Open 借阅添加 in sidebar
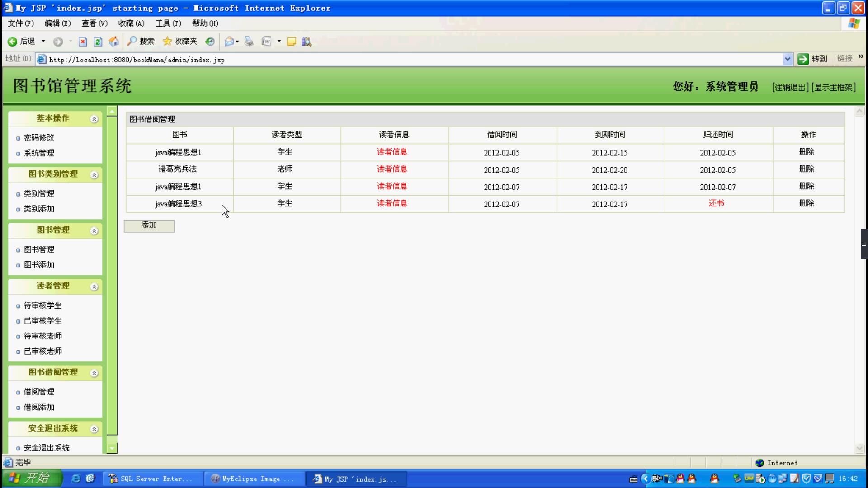 pyautogui.click(x=39, y=407)
